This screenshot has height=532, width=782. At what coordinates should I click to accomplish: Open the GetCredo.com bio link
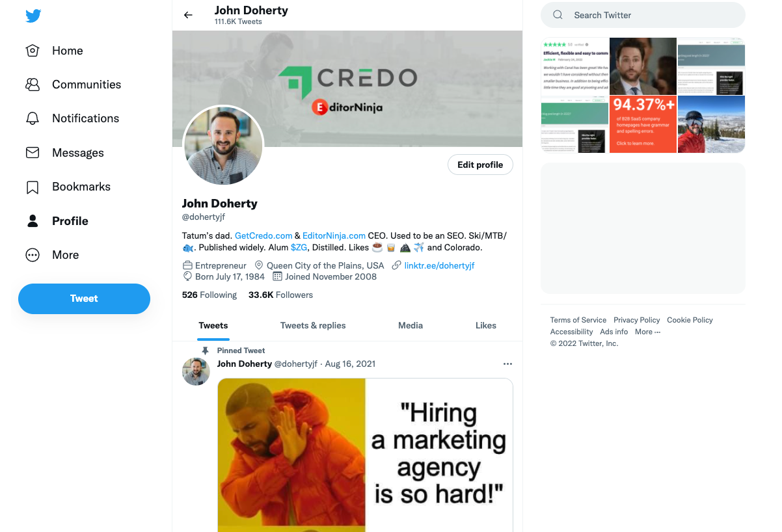coord(263,235)
